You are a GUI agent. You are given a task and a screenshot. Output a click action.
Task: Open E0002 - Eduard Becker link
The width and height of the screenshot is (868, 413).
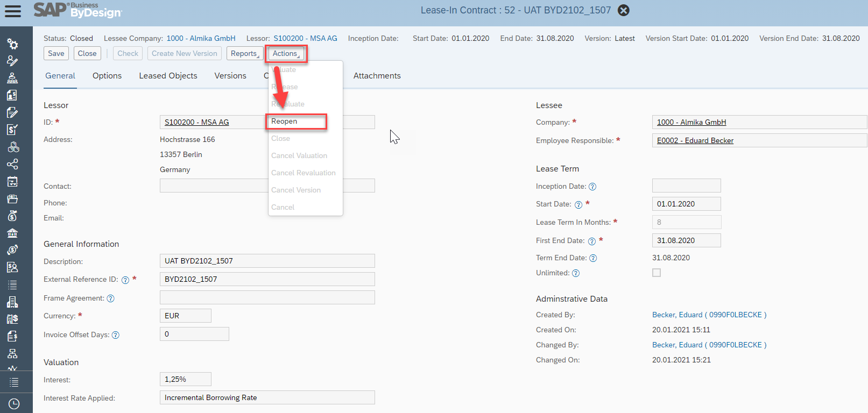pos(695,140)
